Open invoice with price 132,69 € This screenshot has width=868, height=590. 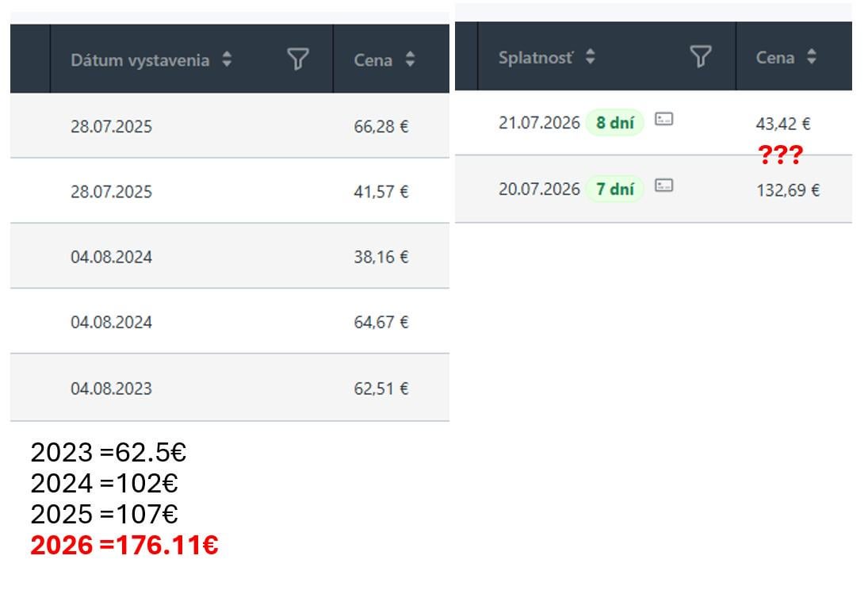(x=653, y=190)
